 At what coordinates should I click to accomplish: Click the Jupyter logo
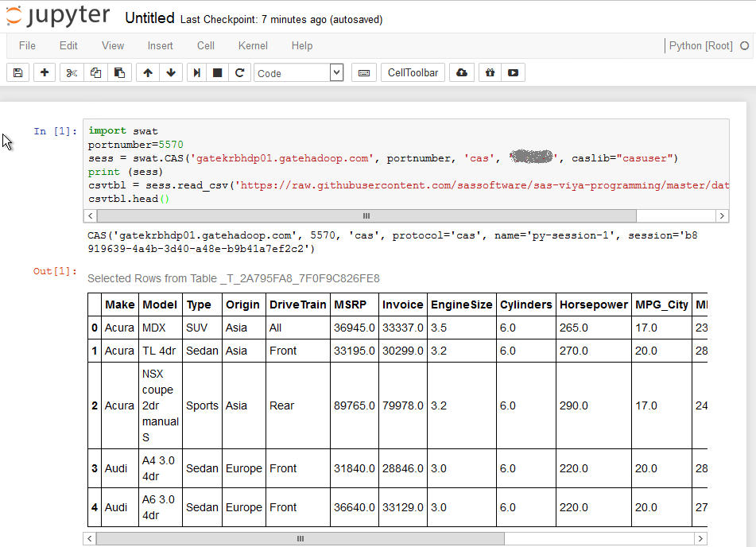pos(57,17)
